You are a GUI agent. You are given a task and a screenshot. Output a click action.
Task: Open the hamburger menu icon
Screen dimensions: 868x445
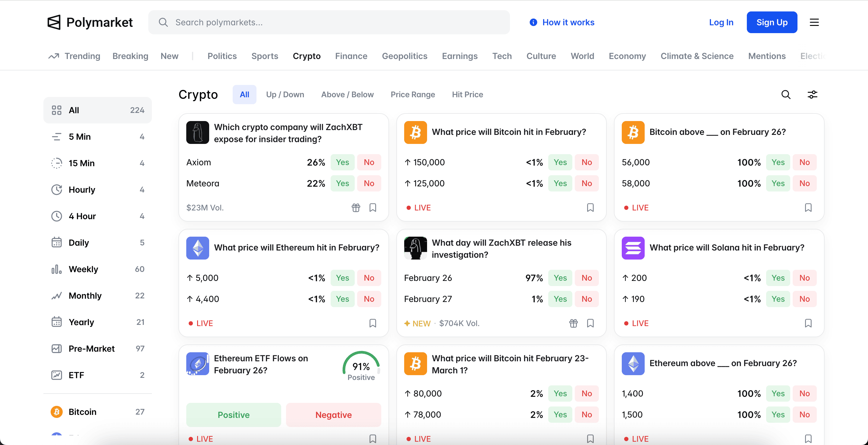pos(814,22)
